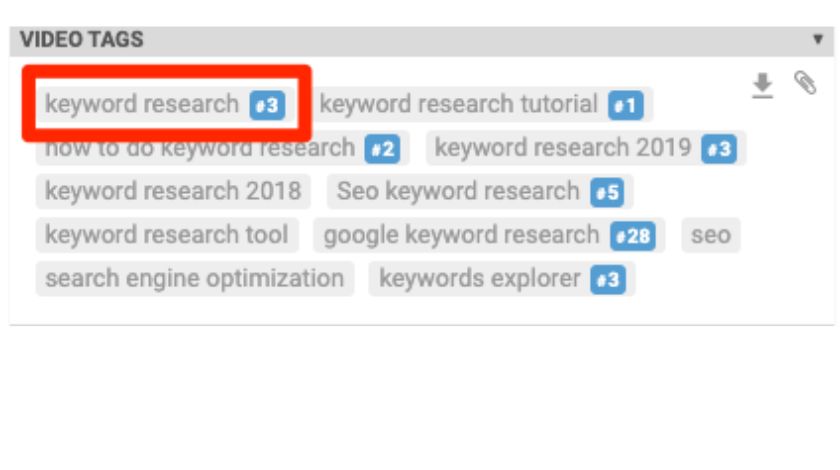Click the #2 badge on how to do keyword research
The height and width of the screenshot is (470, 840).
click(x=382, y=148)
